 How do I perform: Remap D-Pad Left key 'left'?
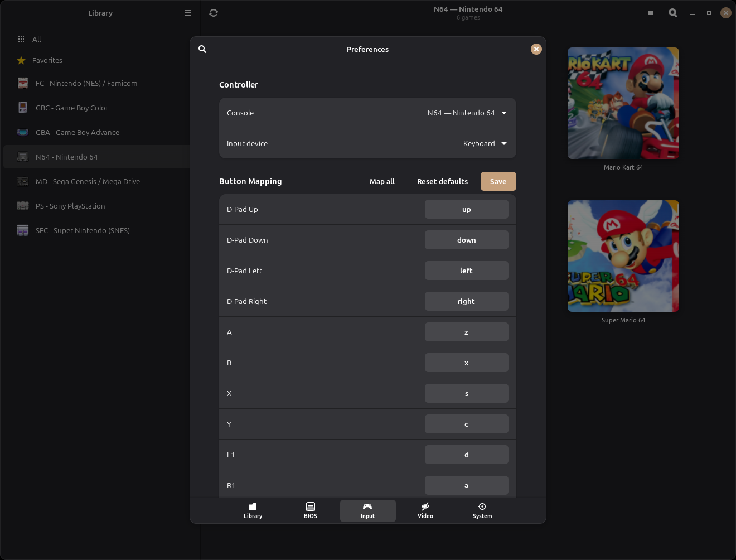point(467,271)
